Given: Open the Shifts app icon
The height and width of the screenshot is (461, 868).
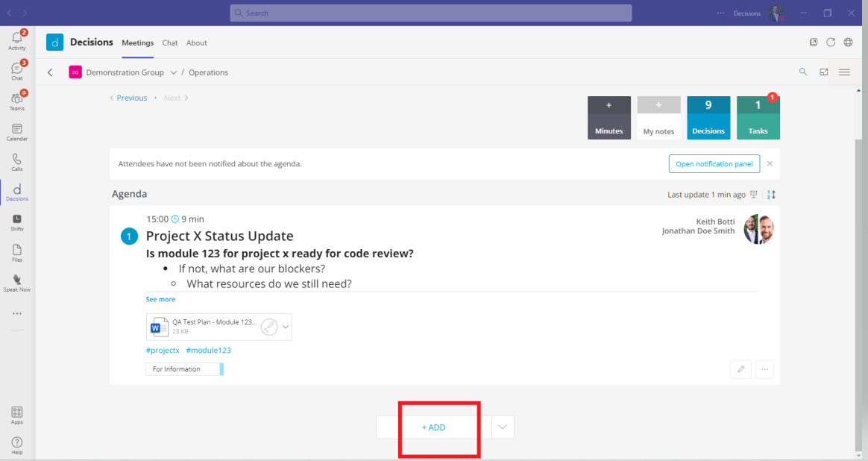Looking at the screenshot, I should (16, 222).
